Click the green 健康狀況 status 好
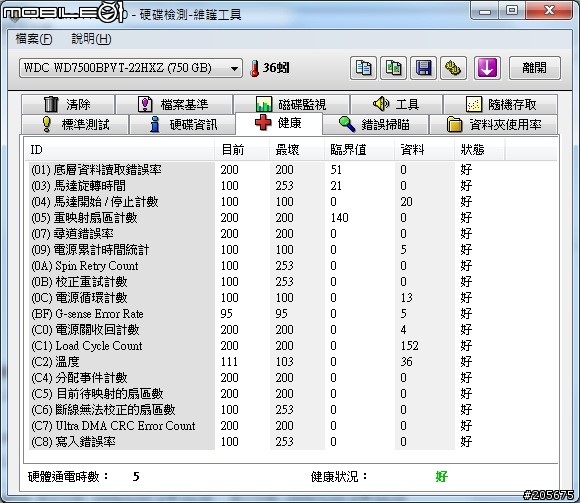The width and height of the screenshot is (580, 503). (442, 476)
